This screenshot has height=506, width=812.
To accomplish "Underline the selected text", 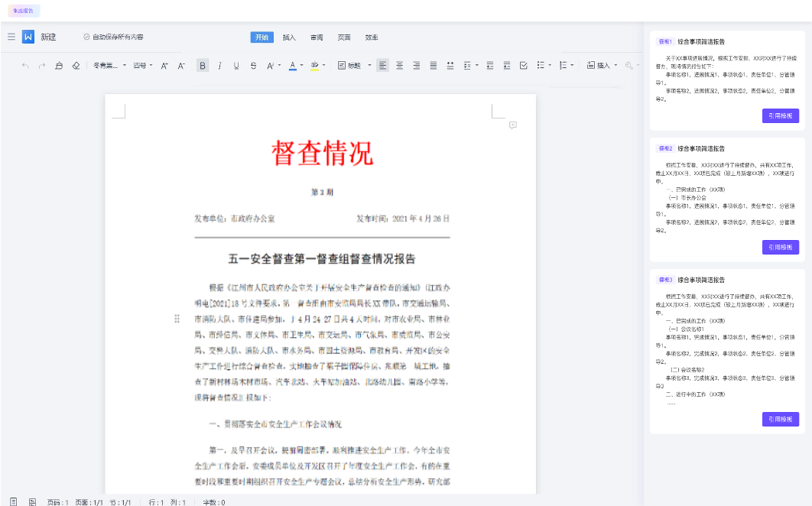I will [x=236, y=66].
